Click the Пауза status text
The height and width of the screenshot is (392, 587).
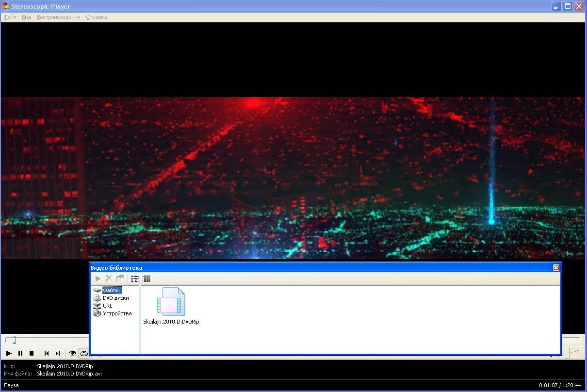tap(11, 385)
